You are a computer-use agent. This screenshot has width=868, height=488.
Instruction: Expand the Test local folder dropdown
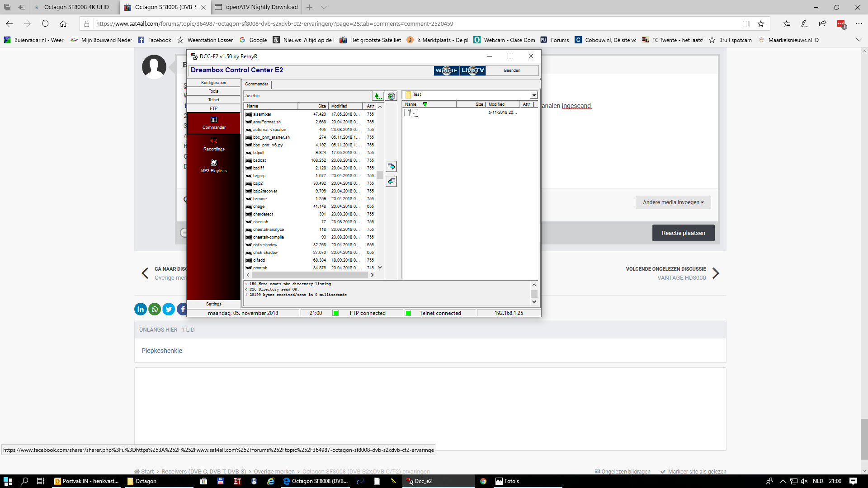(534, 95)
